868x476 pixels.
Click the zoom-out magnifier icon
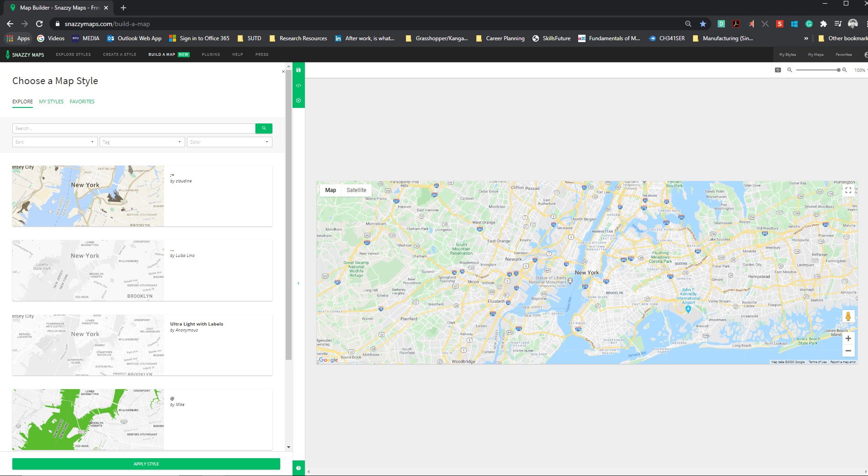coord(789,70)
